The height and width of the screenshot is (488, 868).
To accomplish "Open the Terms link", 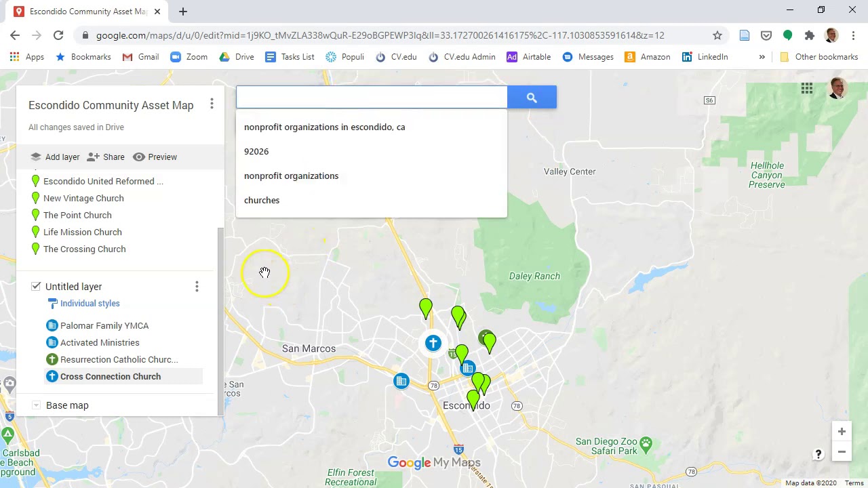I will coord(854,483).
